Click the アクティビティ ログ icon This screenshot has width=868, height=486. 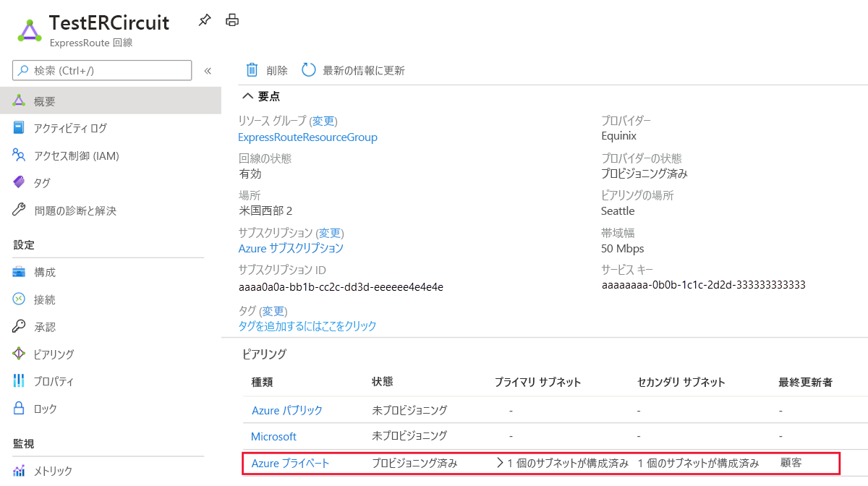coord(20,128)
